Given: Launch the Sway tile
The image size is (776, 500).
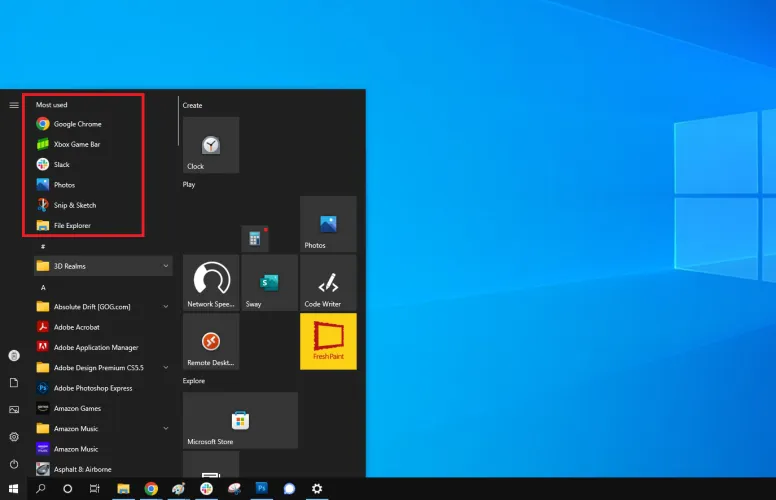Looking at the screenshot, I should (x=269, y=283).
